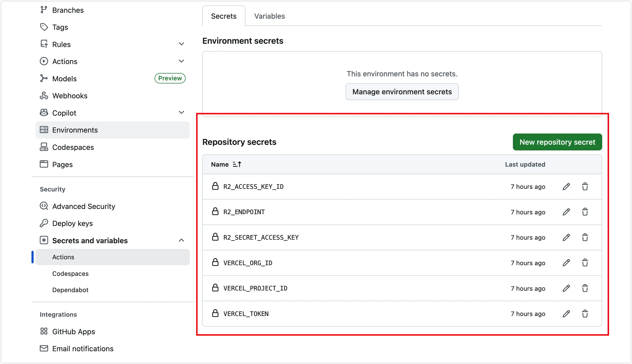Edit the R2_SECRET_ACCESS_KEY secret
Screen dimensions: 632x364
(566, 238)
